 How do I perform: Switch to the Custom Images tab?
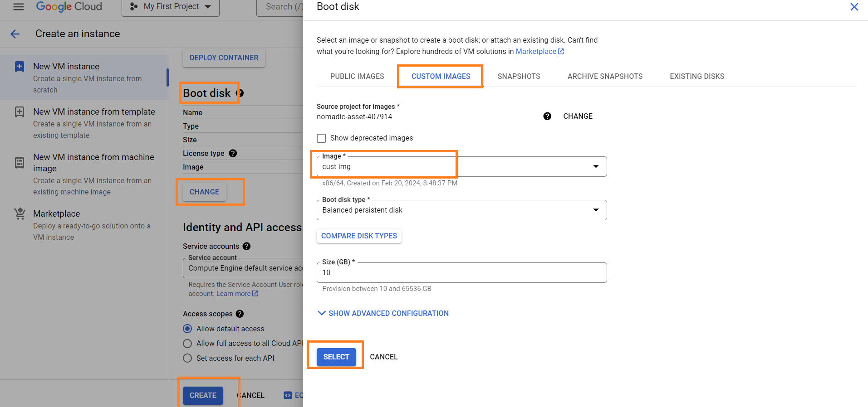(441, 76)
